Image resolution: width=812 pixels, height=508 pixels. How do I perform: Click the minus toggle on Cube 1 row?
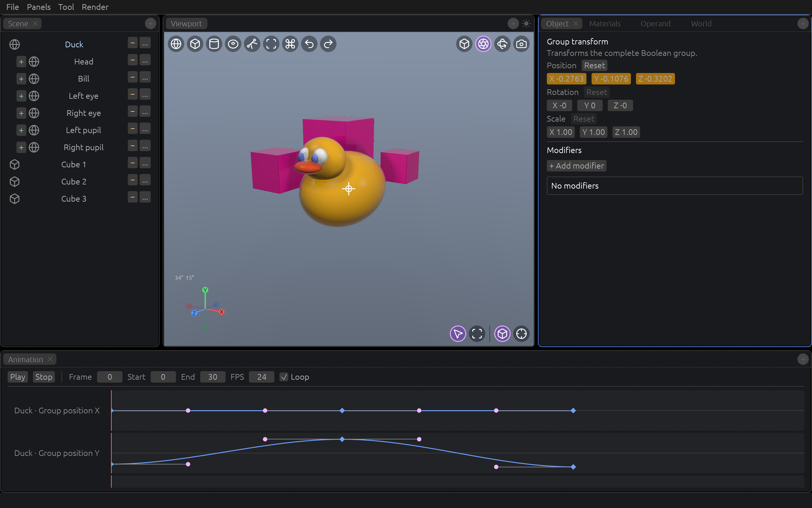(133, 163)
